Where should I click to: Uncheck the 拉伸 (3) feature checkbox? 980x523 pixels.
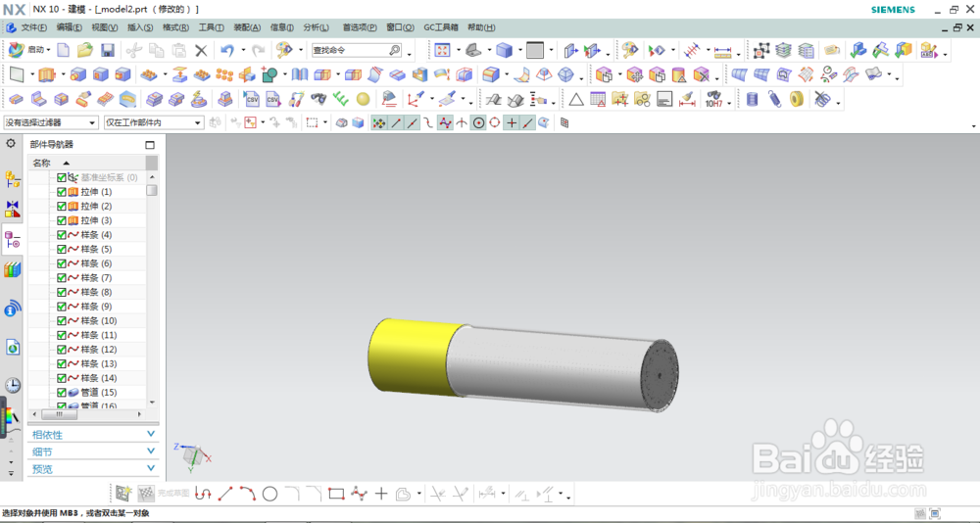(61, 220)
